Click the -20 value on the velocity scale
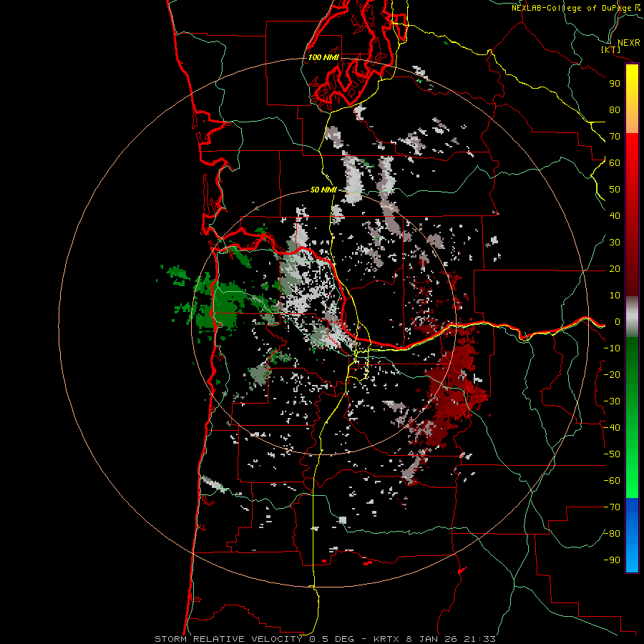This screenshot has width=644, height=644. point(612,374)
